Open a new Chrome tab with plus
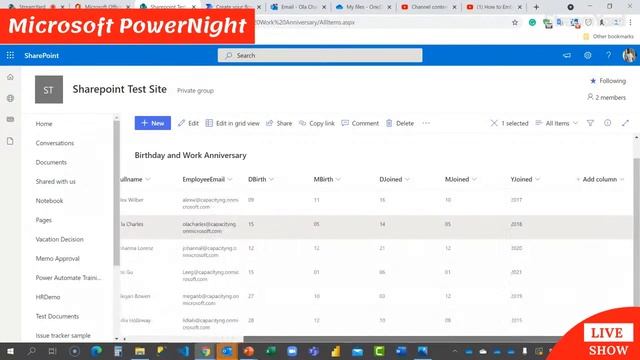 (536, 7)
